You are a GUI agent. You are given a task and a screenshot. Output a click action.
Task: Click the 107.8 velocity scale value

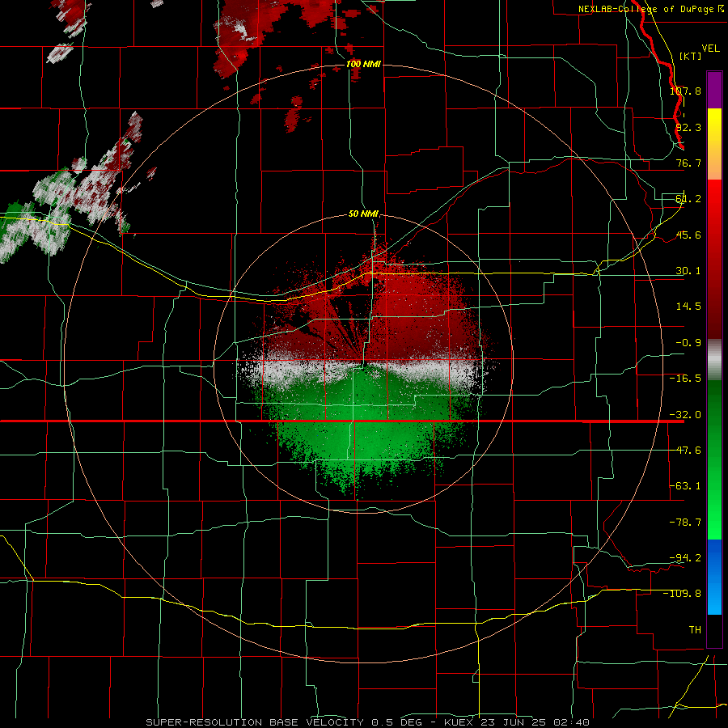click(685, 91)
